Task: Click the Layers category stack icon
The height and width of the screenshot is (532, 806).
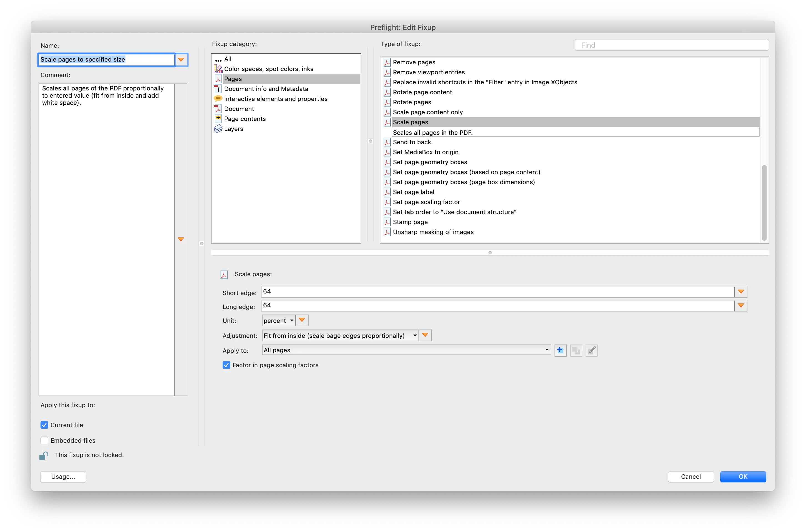Action: pos(218,129)
